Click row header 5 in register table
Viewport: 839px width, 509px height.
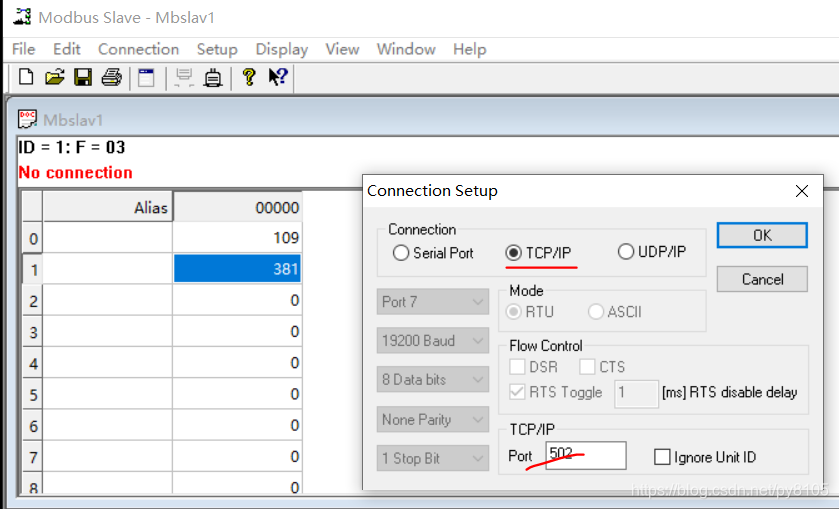(x=32, y=394)
